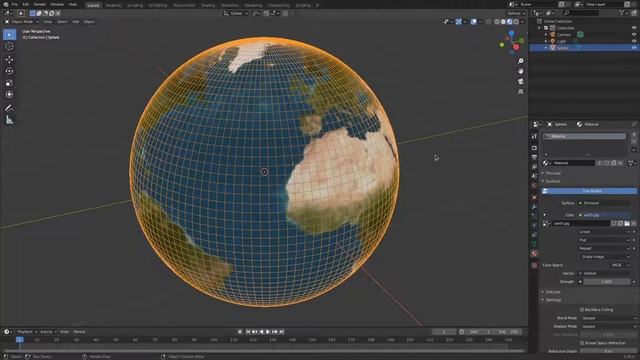Viewport: 640px width, 360px height.
Task: Select the Measure ruler tool
Action: pos(9,120)
